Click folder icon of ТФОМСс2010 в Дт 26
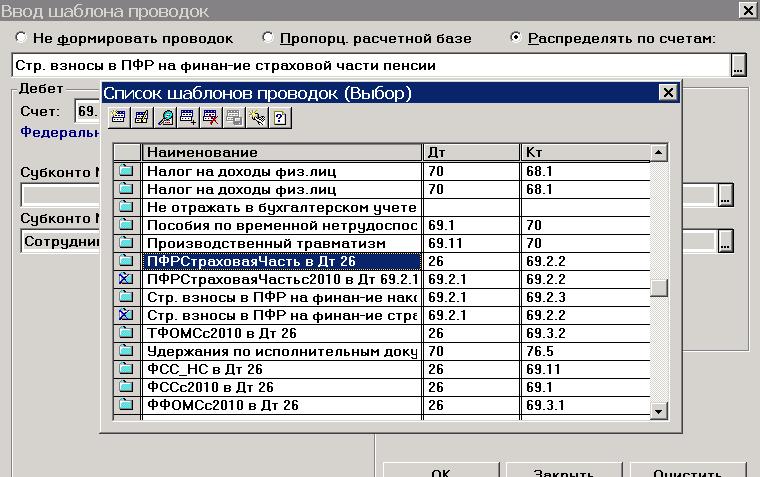760x477 pixels. [x=127, y=333]
